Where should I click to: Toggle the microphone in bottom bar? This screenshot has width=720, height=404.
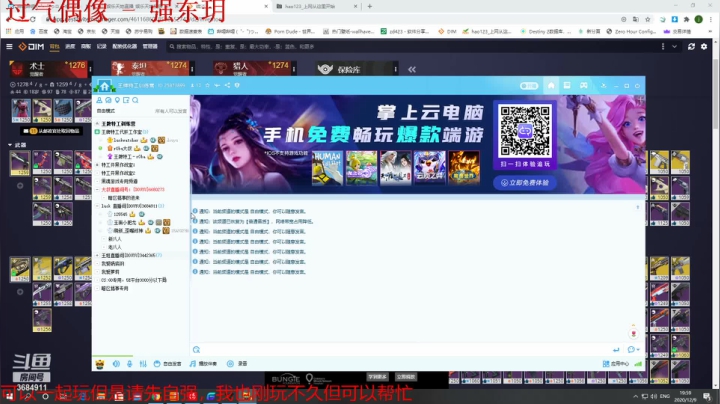[129, 364]
